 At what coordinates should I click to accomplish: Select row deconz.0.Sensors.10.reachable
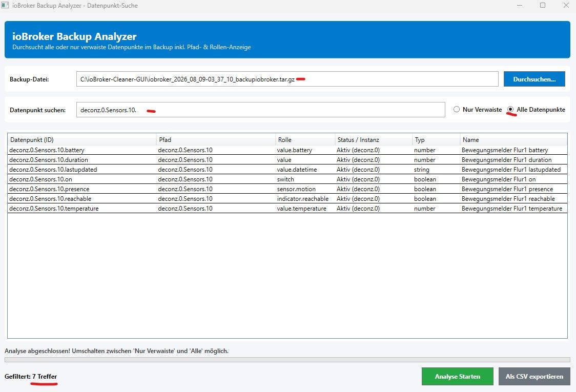click(x=287, y=199)
